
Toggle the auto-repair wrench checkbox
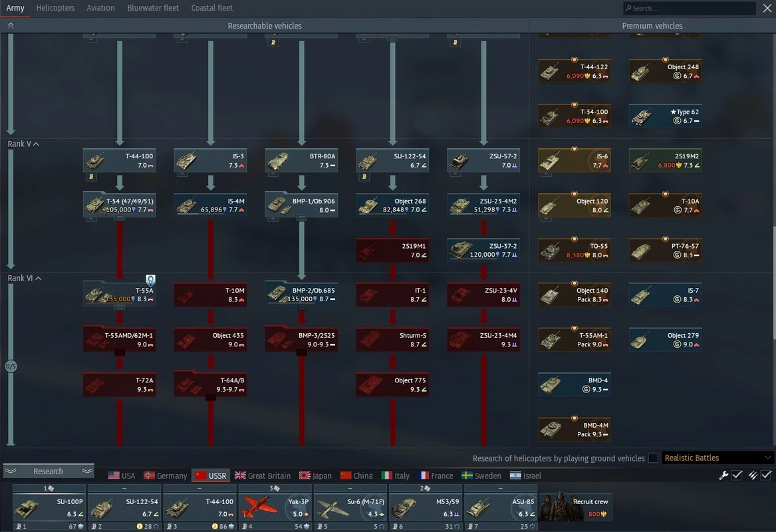[737, 475]
